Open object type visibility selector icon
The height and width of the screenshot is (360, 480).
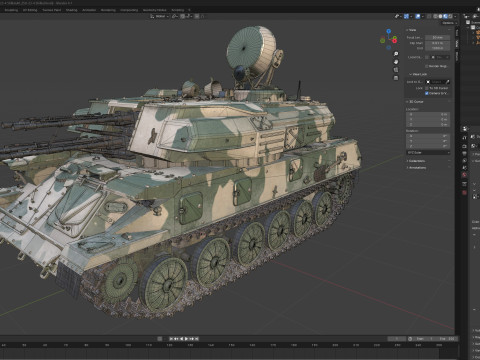coord(397,16)
